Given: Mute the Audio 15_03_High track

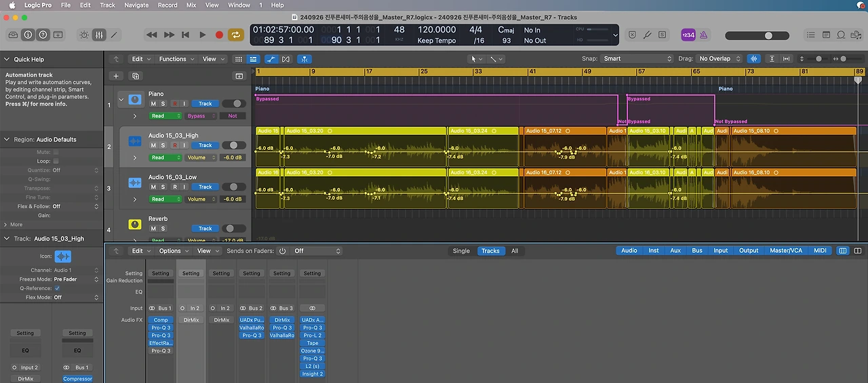Looking at the screenshot, I should coord(153,145).
